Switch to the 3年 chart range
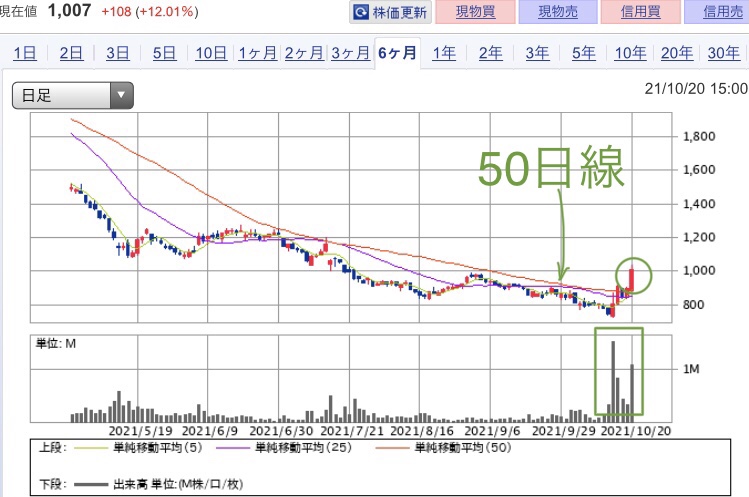The height and width of the screenshot is (497, 749). [537, 53]
